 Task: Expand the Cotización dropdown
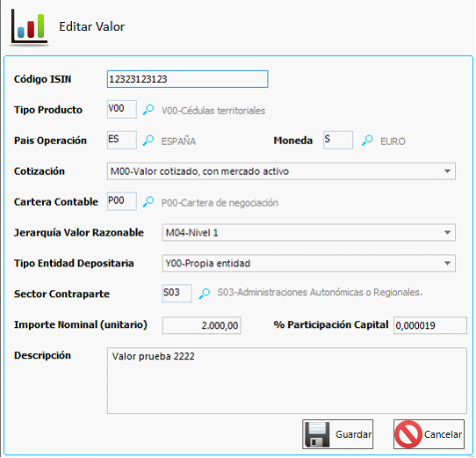pos(447,171)
